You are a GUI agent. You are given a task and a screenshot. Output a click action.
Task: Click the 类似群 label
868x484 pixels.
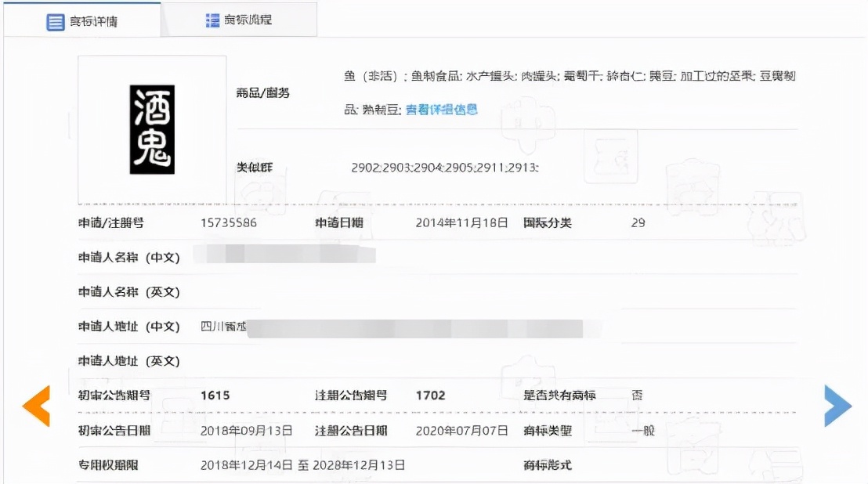(x=255, y=167)
